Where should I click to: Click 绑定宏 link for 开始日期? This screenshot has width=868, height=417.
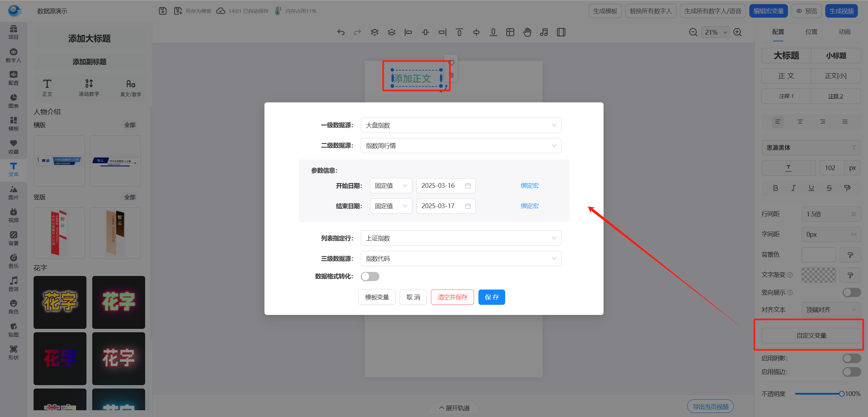point(530,186)
